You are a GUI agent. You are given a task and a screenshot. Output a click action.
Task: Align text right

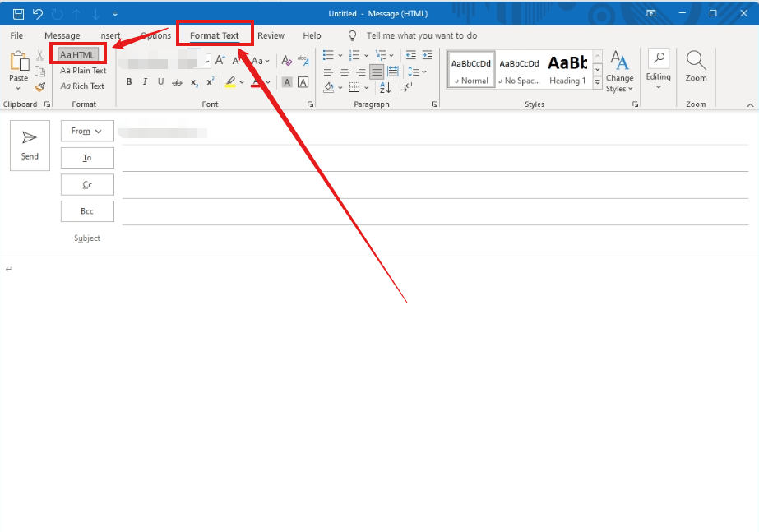[x=361, y=72]
